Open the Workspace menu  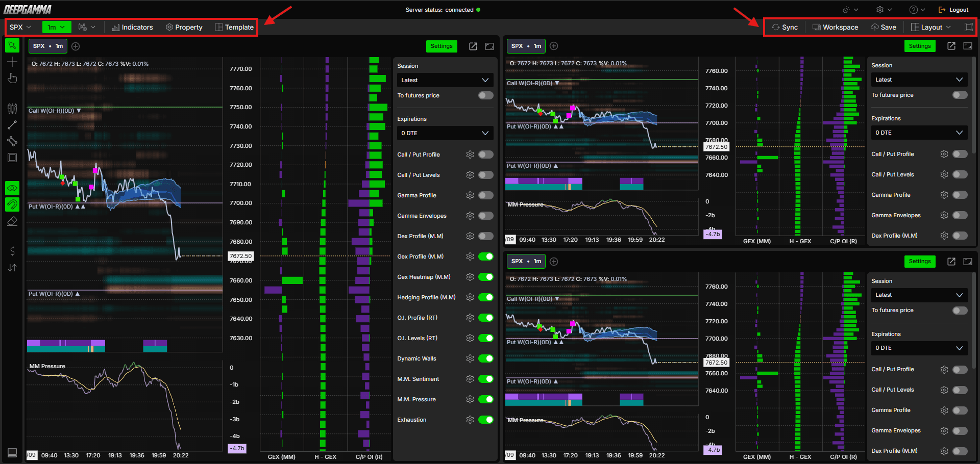click(835, 27)
